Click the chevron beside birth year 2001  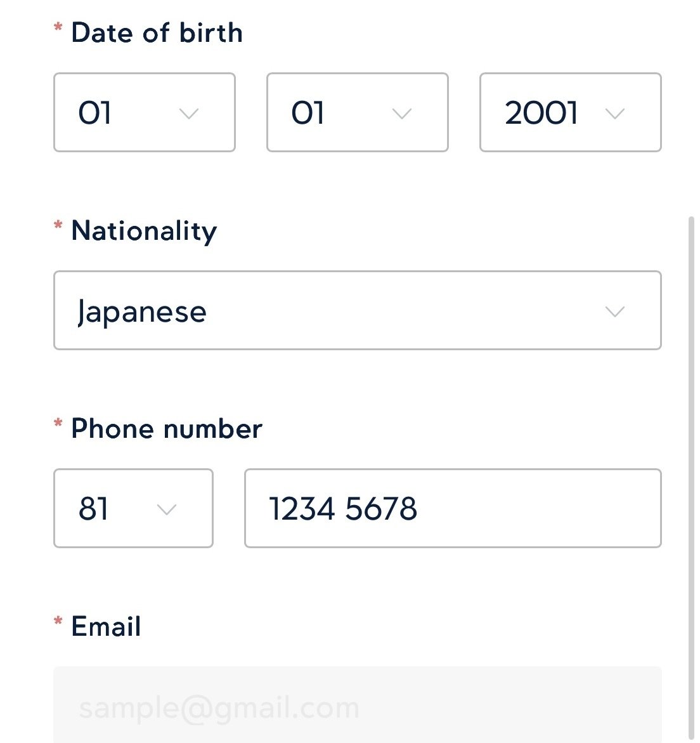[x=615, y=114]
